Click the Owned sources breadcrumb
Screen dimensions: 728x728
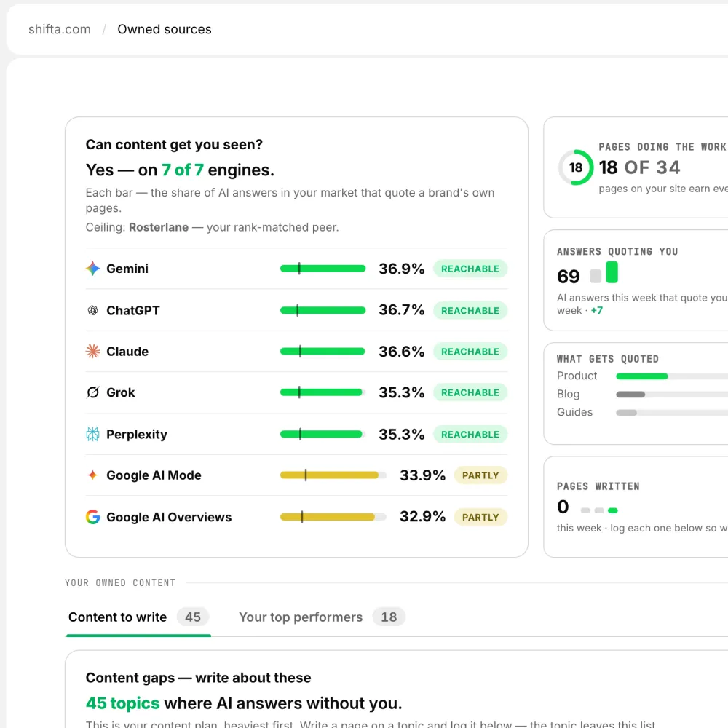pyautogui.click(x=165, y=29)
